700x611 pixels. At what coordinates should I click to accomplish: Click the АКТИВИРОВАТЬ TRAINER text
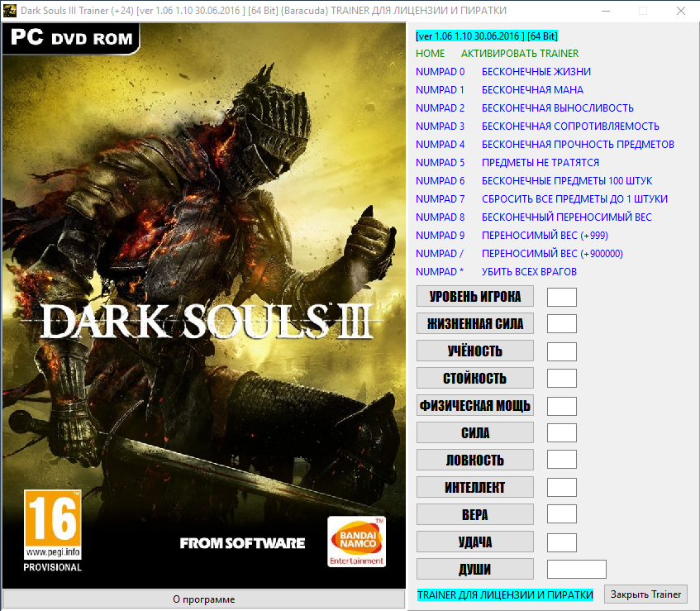pyautogui.click(x=520, y=54)
